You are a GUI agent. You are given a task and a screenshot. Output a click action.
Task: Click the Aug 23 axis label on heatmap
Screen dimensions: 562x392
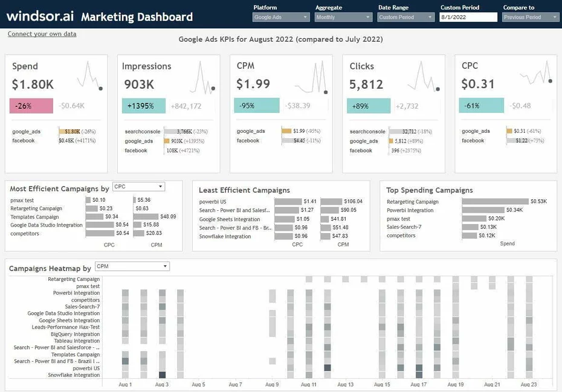pyautogui.click(x=529, y=384)
